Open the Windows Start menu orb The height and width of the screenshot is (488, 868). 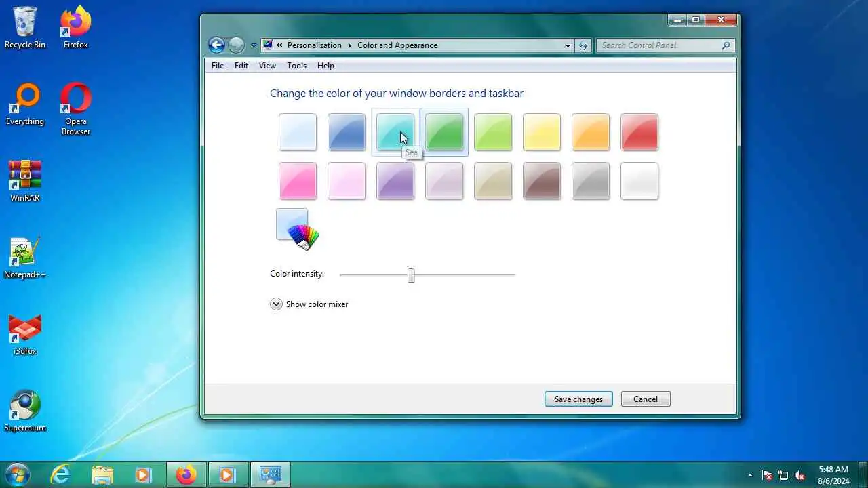pyautogui.click(x=17, y=474)
